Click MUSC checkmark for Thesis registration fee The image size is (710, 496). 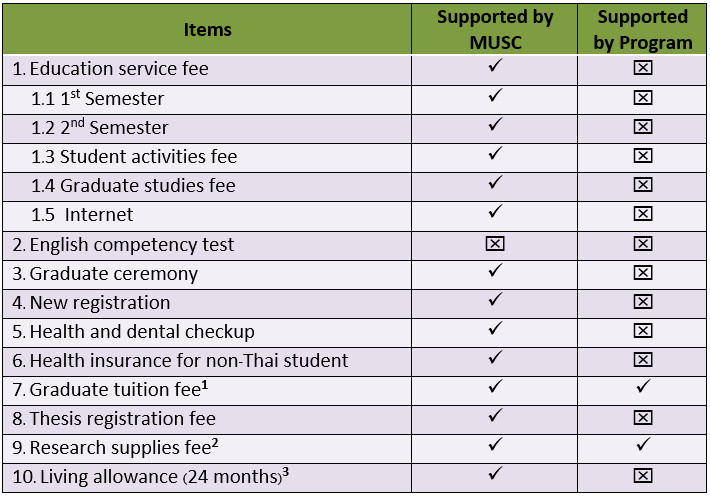pyautogui.click(x=494, y=416)
